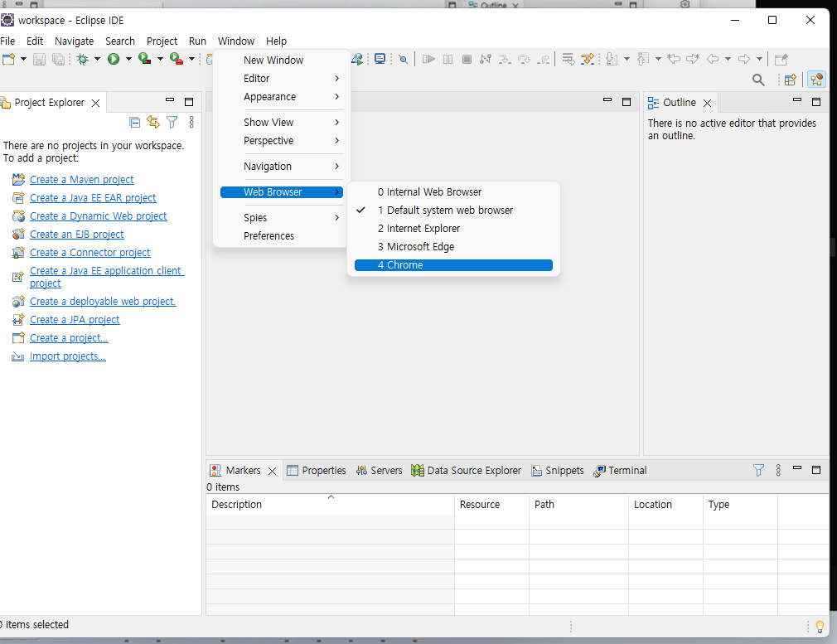837x644 pixels.
Task: Select Microsoft Edge browser option
Action: point(453,246)
